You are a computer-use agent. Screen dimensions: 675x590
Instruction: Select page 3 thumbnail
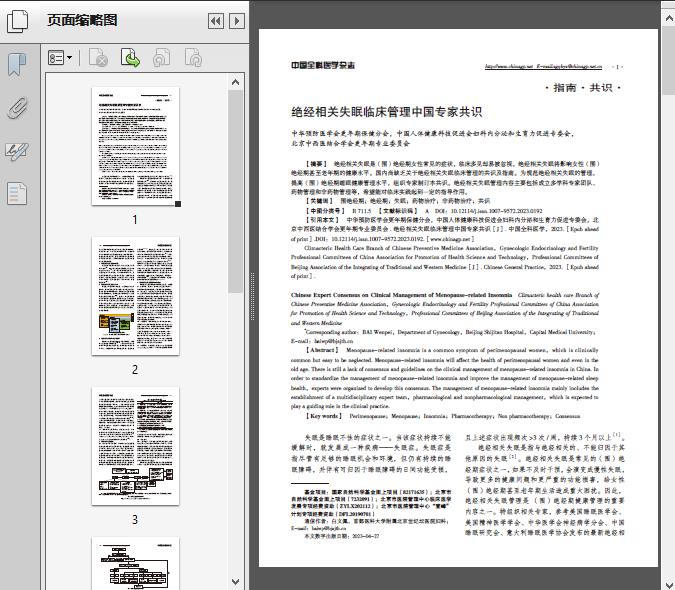point(135,446)
